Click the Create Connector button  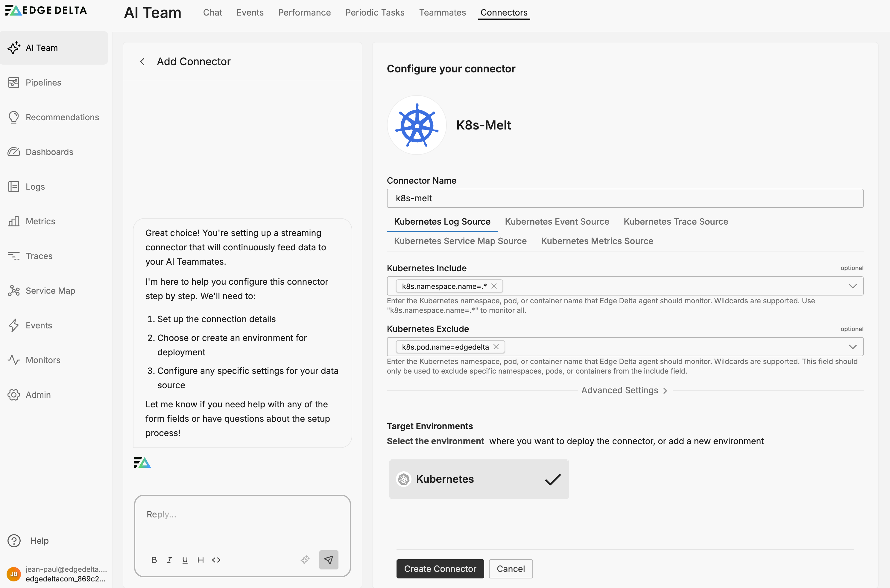440,569
